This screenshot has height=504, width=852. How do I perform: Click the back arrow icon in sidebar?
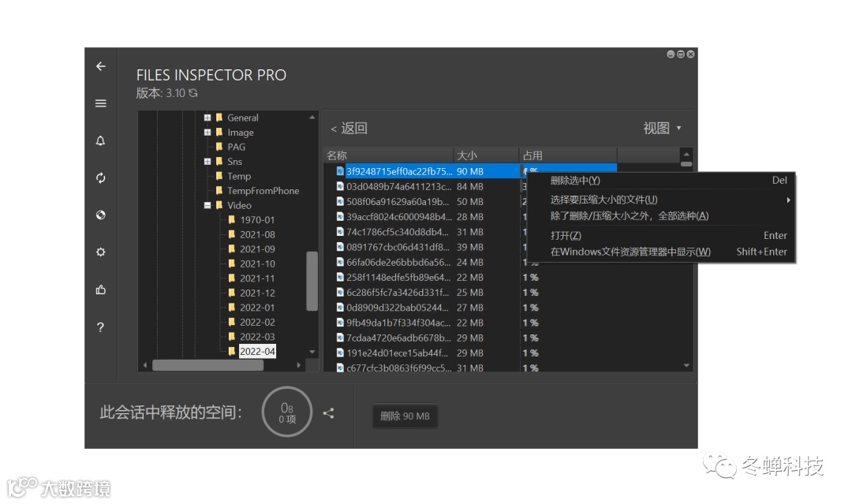[100, 66]
